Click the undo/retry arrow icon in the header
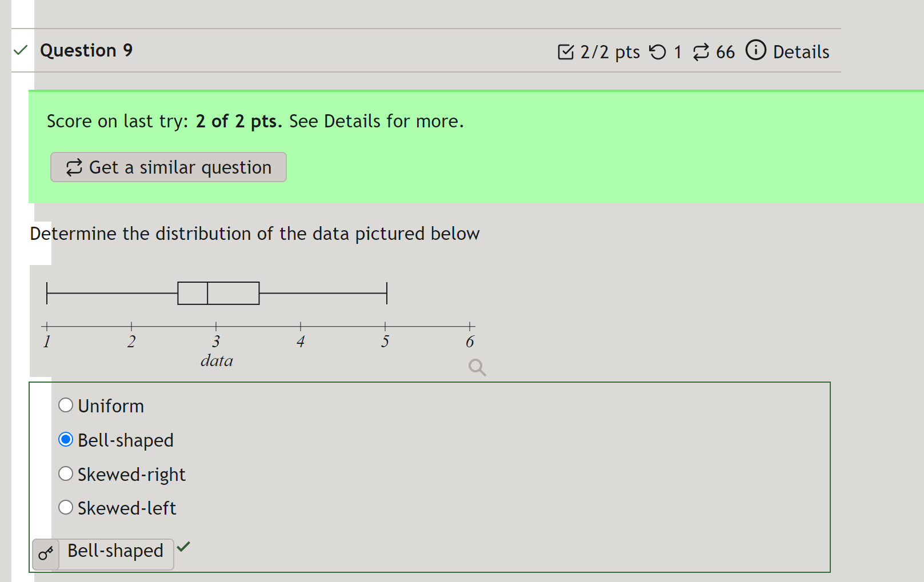 (658, 51)
